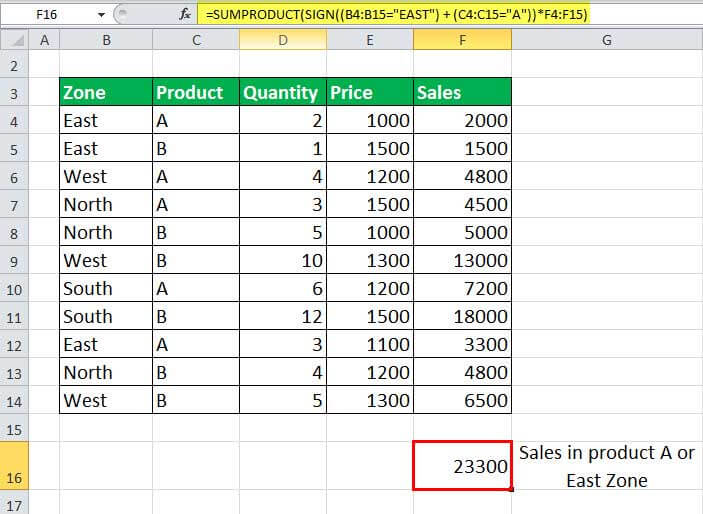Select row 15 header
The height and width of the screenshot is (514, 703).
click(14, 430)
